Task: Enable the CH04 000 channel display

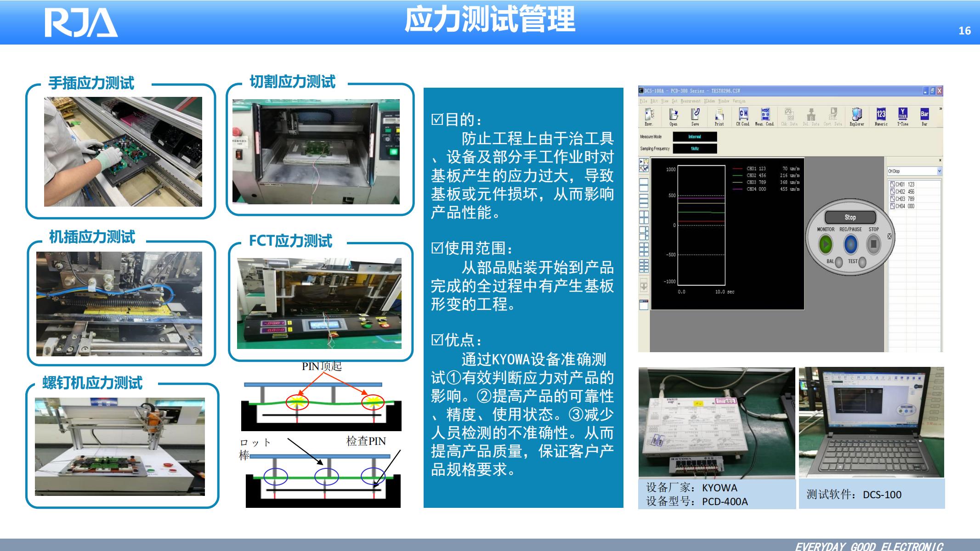Action: click(x=893, y=206)
